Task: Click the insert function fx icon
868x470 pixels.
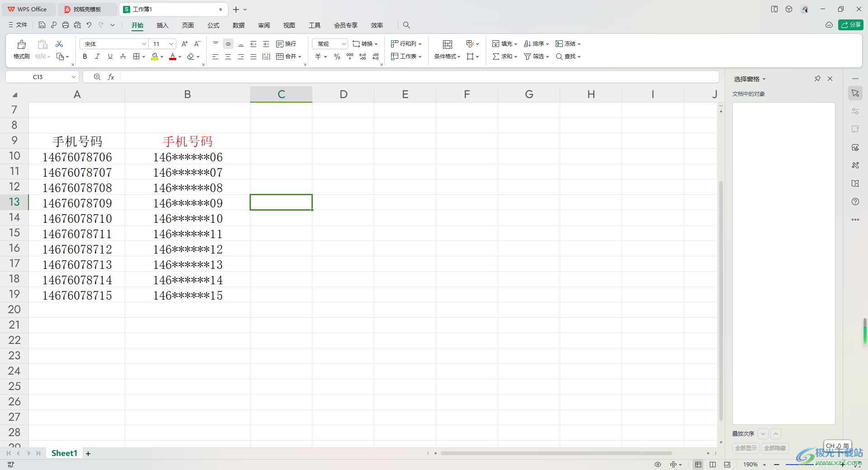Action: (111, 77)
